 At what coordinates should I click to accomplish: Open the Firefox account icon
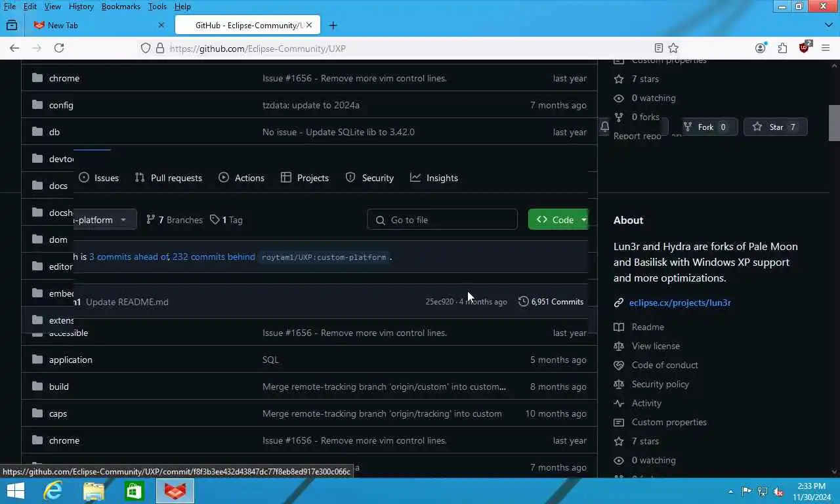click(760, 48)
